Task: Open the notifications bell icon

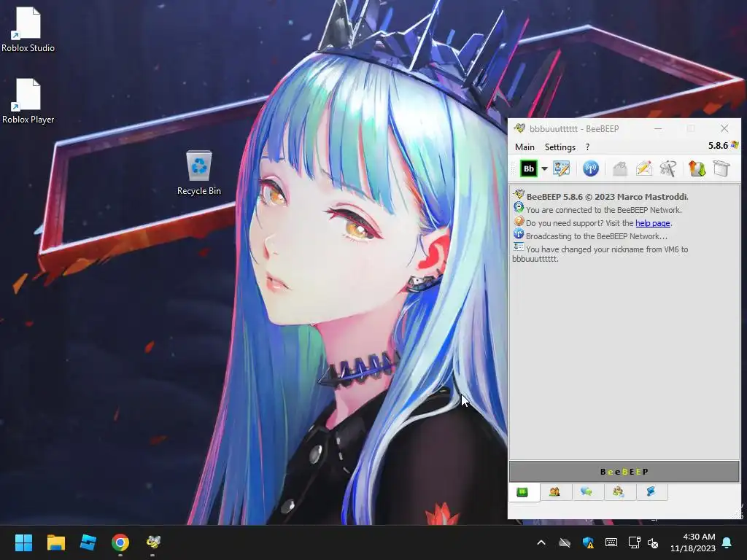Action: 727,542
